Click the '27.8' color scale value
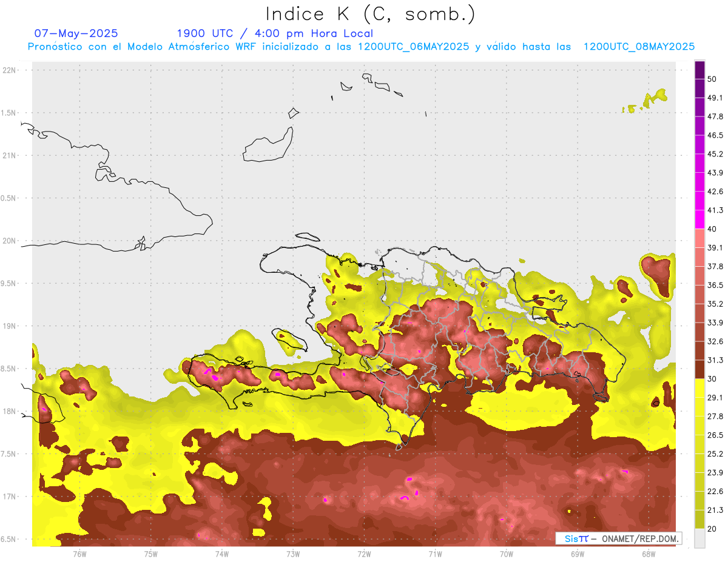 pos(715,416)
